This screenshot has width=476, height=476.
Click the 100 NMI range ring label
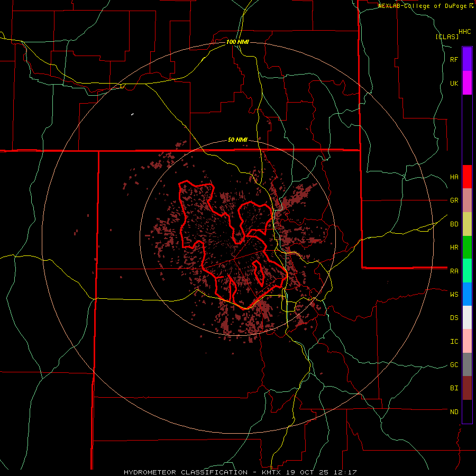click(x=237, y=42)
